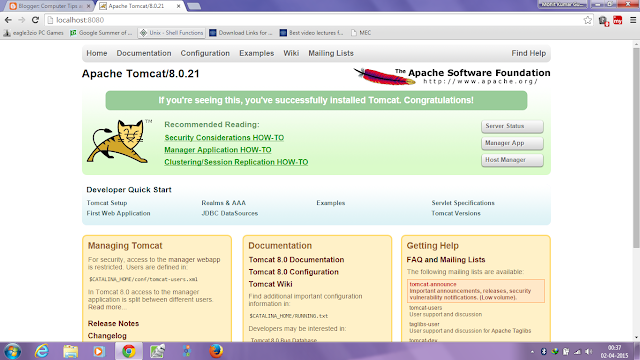Open FAQ and Mailing Lists link

coord(446,260)
